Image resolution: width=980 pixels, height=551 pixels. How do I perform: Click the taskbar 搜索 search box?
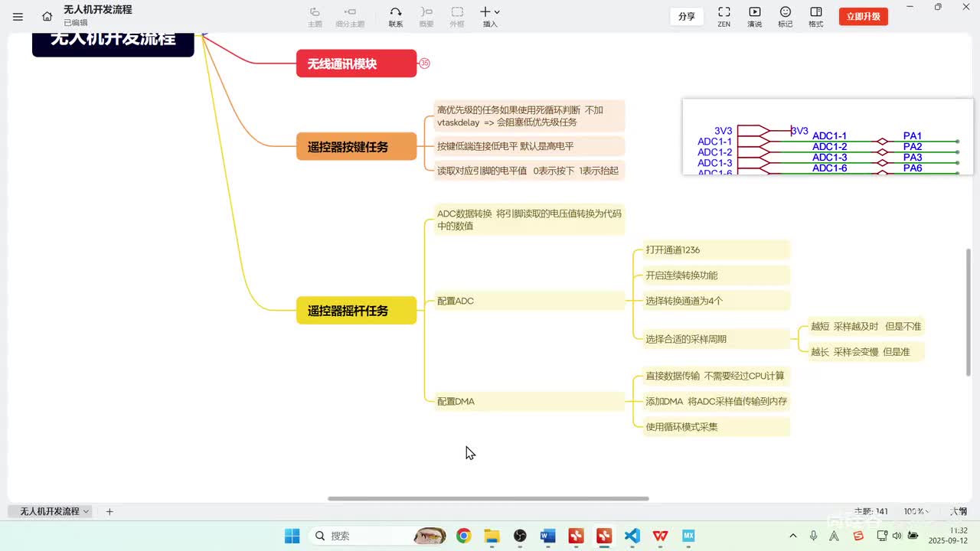point(377,536)
